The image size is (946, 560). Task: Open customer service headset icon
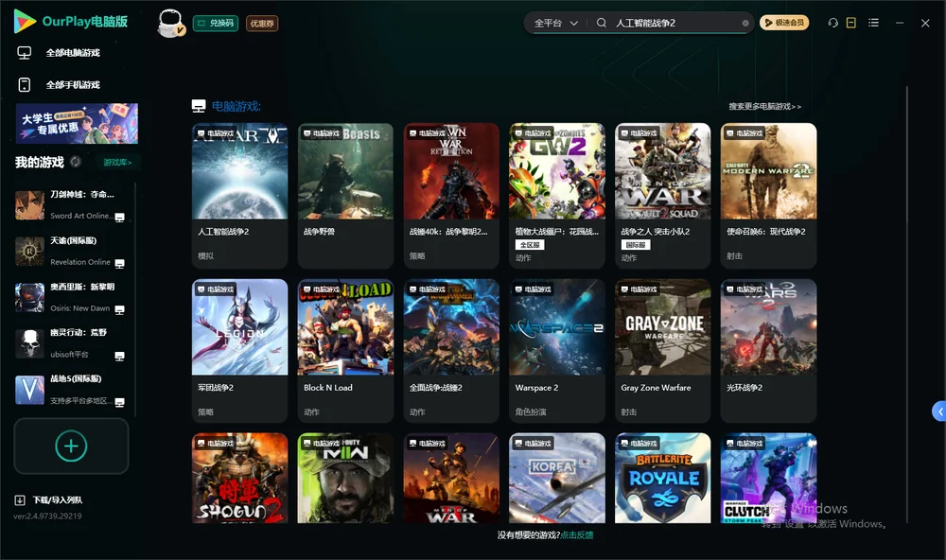coord(832,23)
